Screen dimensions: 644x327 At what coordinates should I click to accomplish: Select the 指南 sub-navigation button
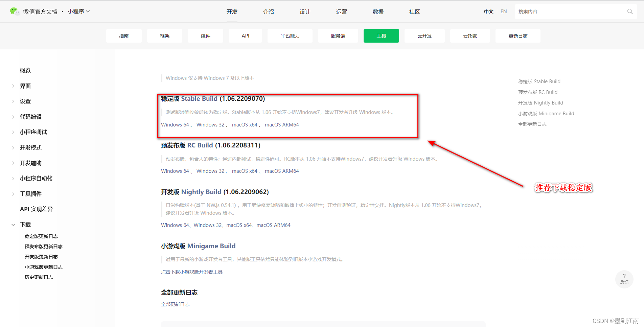tap(124, 36)
